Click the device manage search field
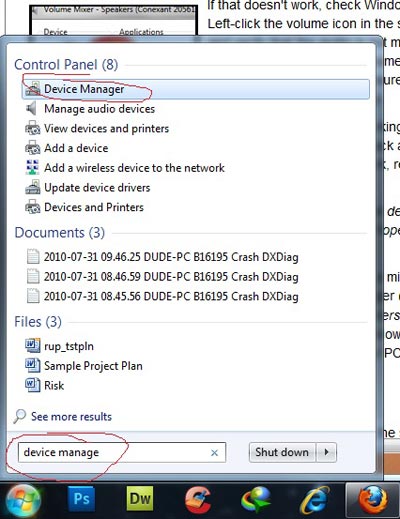The image size is (400, 519). 122,452
